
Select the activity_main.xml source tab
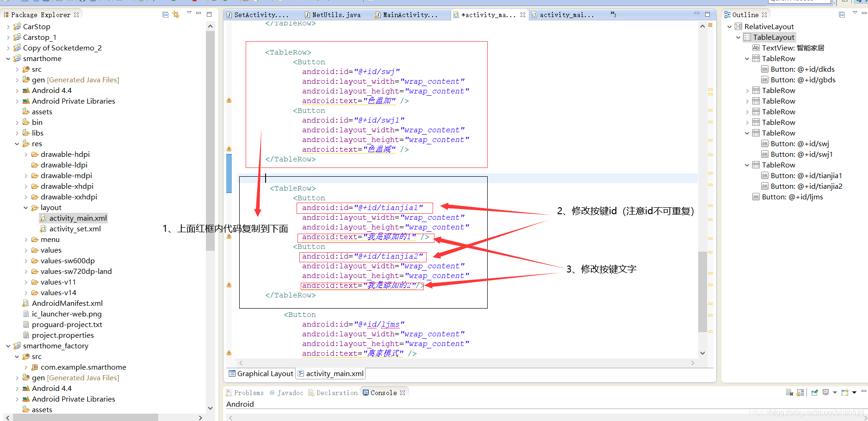pos(330,374)
